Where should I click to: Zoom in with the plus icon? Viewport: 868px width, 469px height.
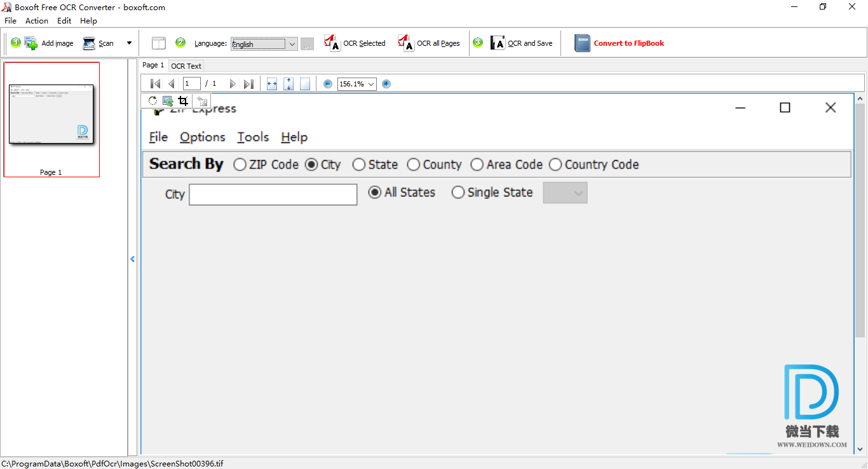(x=386, y=84)
